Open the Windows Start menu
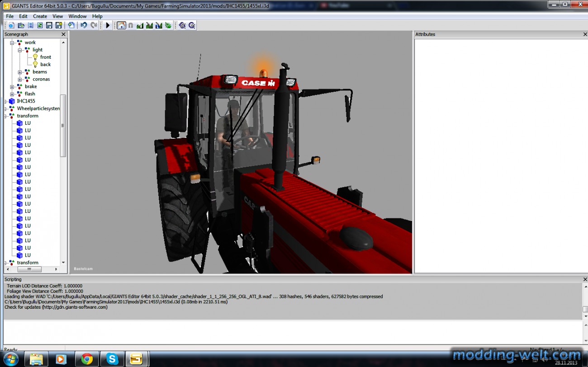The image size is (588, 367). 11,359
